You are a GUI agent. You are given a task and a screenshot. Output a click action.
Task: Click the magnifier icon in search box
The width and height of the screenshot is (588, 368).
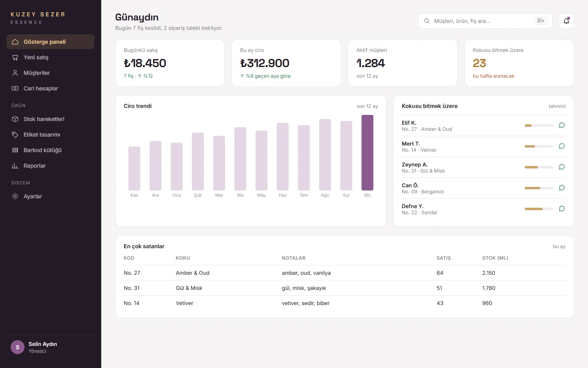pos(427,21)
